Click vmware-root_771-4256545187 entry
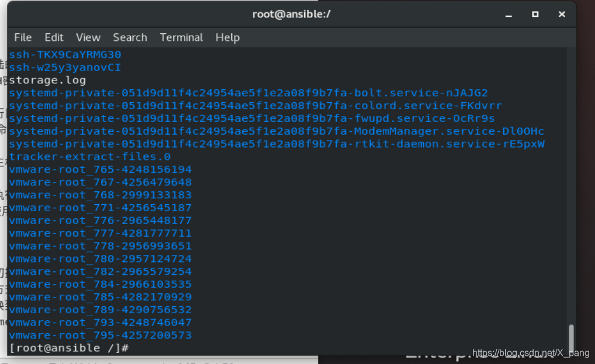Viewport: 595px width, 364px height. [100, 208]
